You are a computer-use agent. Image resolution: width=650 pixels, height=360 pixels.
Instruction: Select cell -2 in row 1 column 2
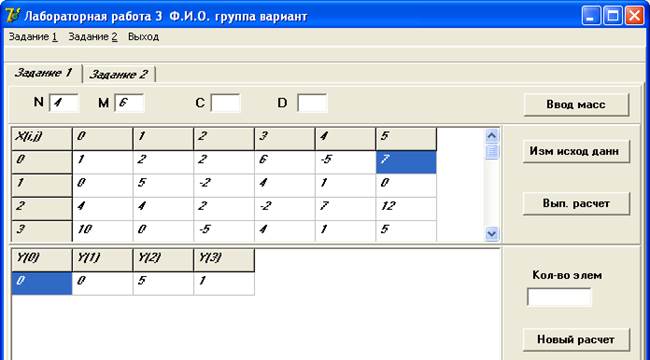[224, 185]
